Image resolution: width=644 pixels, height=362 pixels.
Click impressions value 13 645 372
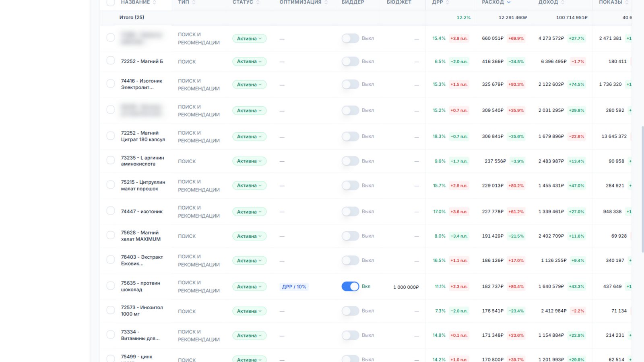pyautogui.click(x=614, y=136)
